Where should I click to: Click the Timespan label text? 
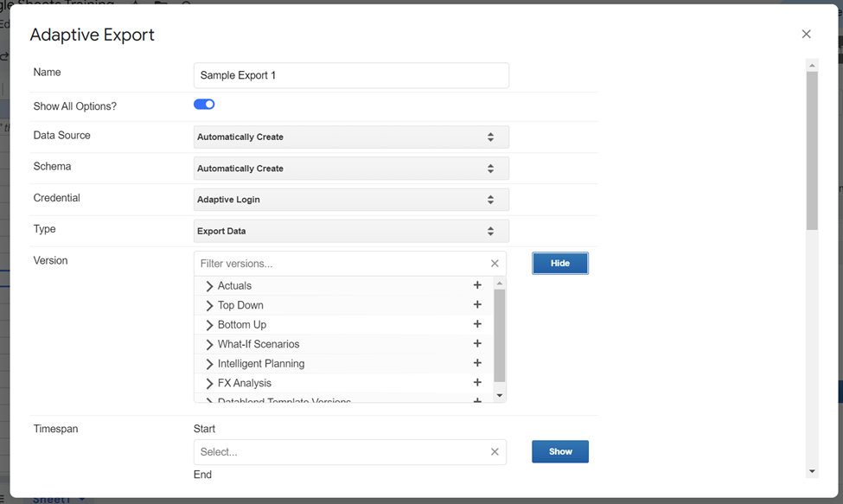tap(56, 429)
